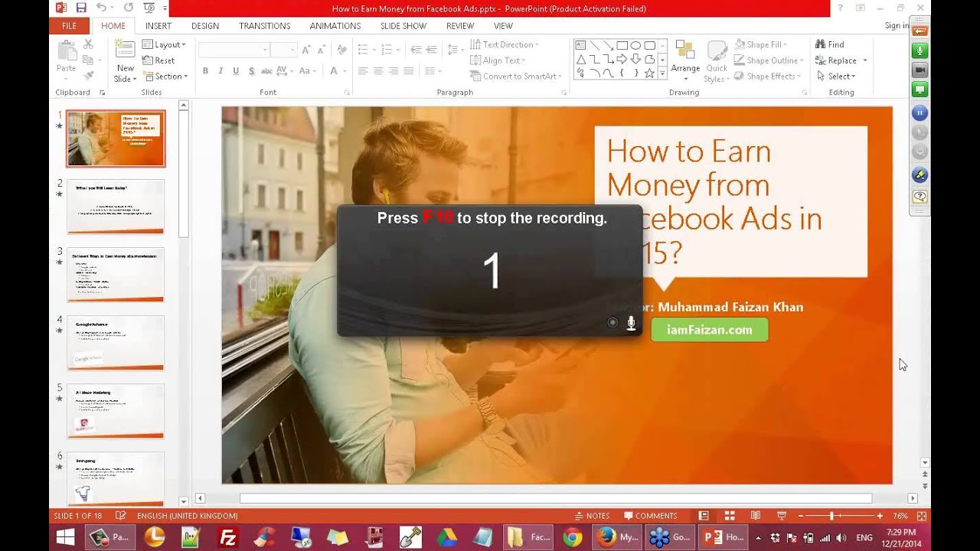Click the highlighter pen recorder tool

point(920,175)
